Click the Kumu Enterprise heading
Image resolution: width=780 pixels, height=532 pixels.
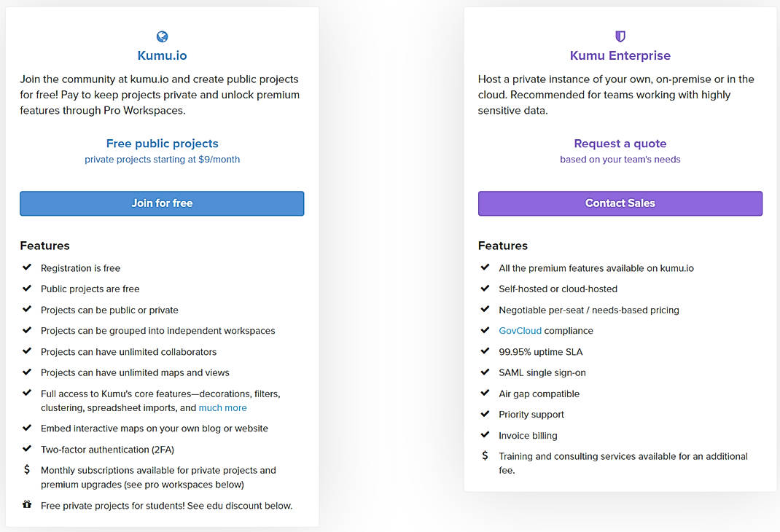pos(620,55)
